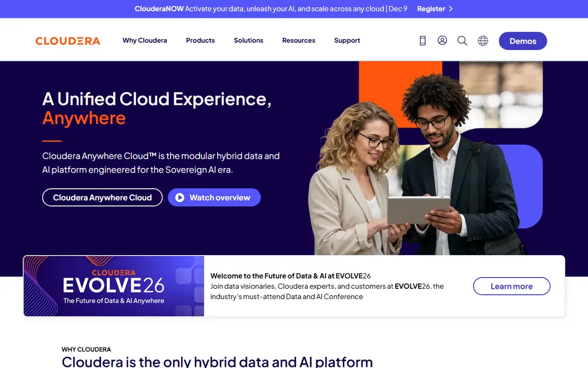The height and width of the screenshot is (368, 588).
Task: Click the arrow next to Register
Action: tap(451, 9)
